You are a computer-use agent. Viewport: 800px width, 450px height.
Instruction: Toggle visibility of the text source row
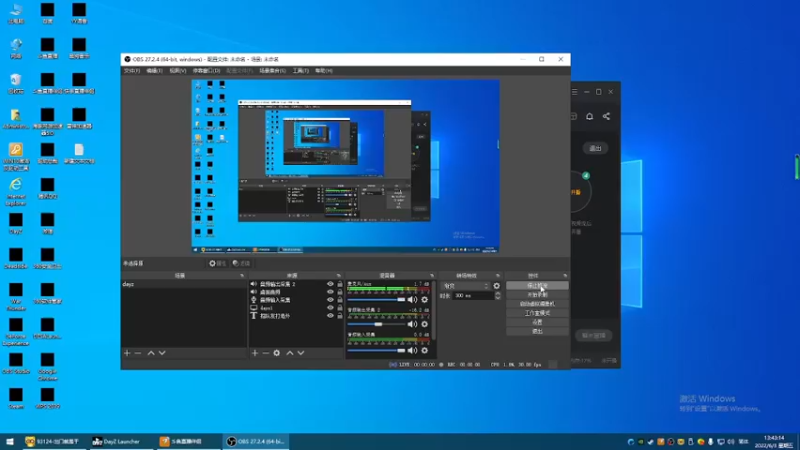tap(330, 316)
